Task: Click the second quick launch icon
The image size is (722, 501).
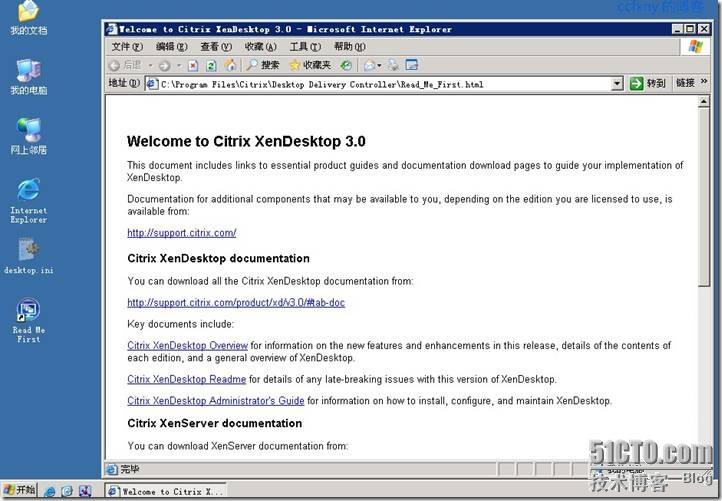Action: pyautogui.click(x=67, y=491)
